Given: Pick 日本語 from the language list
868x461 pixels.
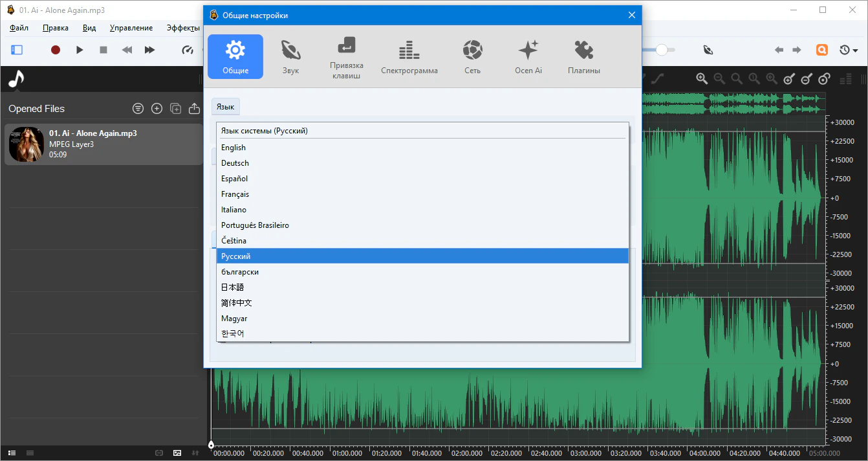Looking at the screenshot, I should point(232,287).
